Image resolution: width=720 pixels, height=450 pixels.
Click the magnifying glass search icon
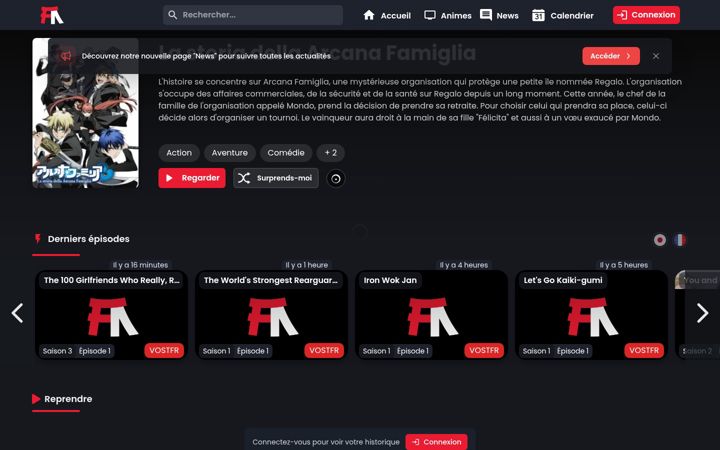pos(173,15)
